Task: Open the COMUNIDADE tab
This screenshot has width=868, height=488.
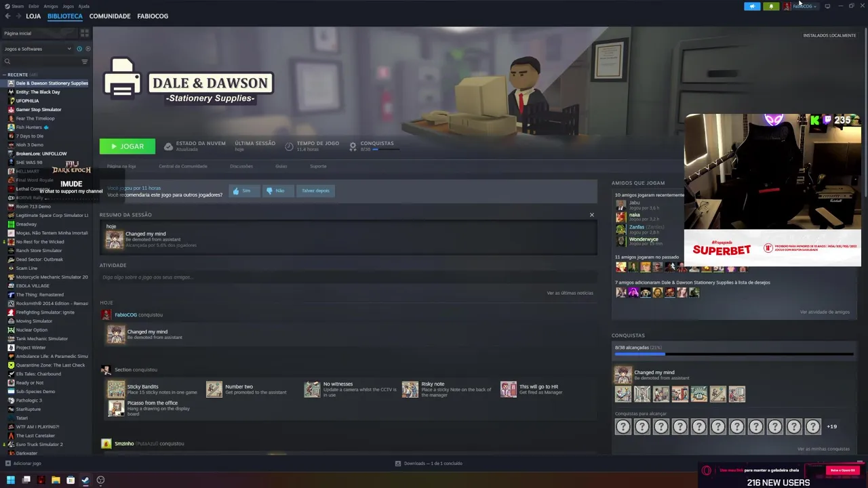Action: [x=110, y=16]
